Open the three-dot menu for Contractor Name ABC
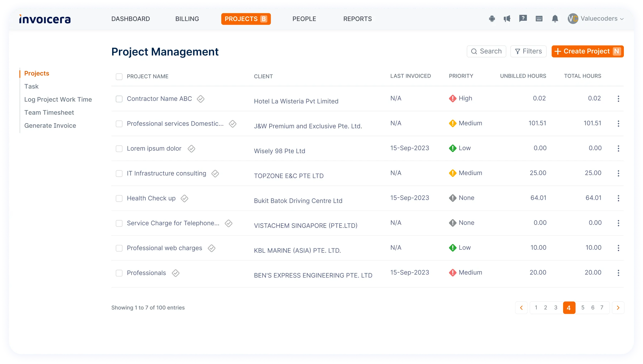 pyautogui.click(x=618, y=99)
